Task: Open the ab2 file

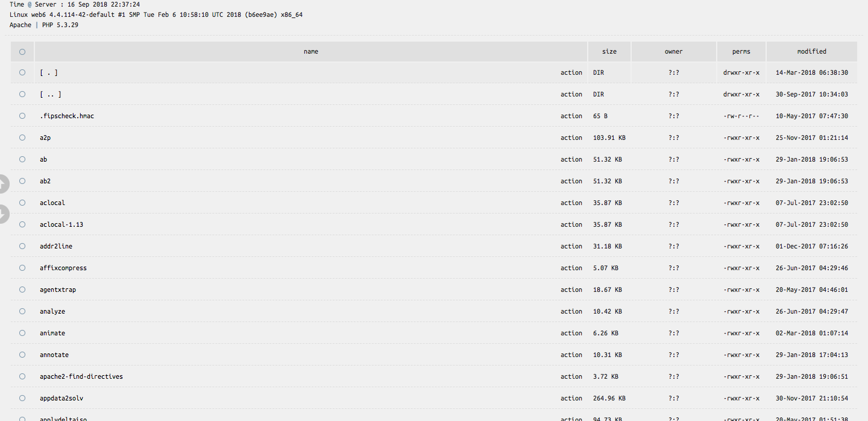Action: tap(45, 181)
